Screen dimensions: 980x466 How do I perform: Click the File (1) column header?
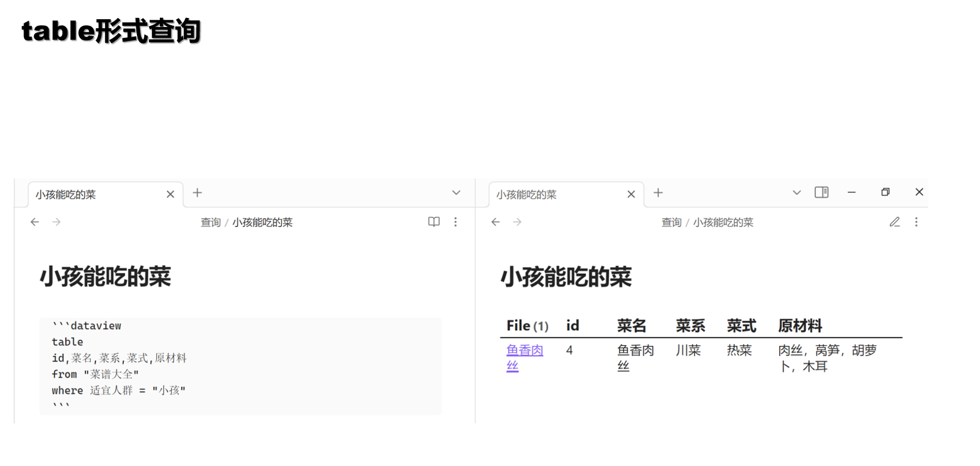528,326
